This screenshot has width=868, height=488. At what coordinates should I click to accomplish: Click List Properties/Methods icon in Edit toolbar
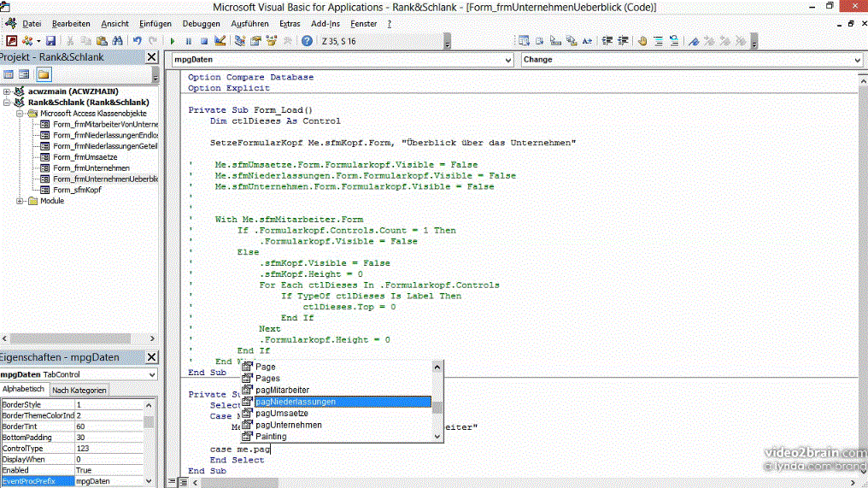click(x=524, y=41)
